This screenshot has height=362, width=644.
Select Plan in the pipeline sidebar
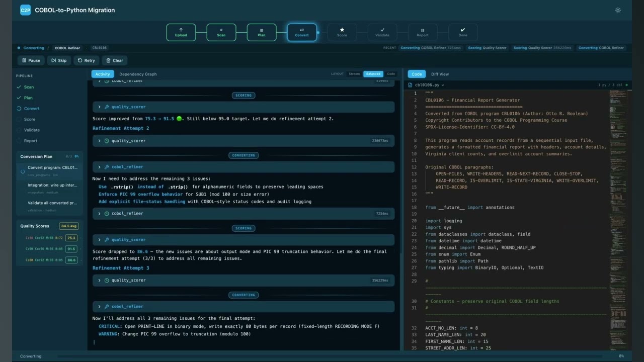28,98
